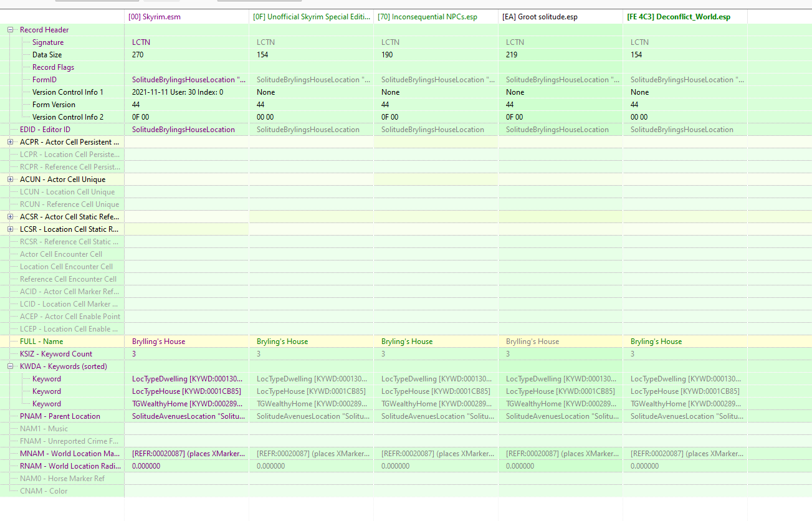812x521 pixels.
Task: Select the FULL - Name row label
Action: [42, 342]
